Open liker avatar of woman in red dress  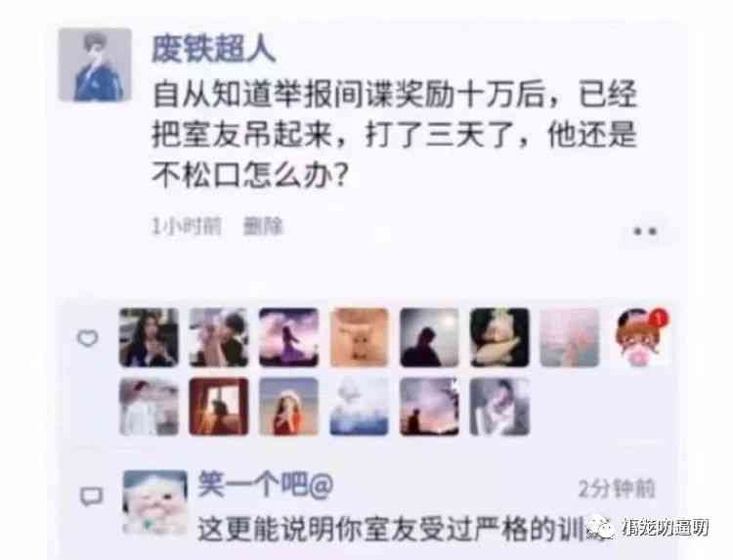(x=289, y=407)
